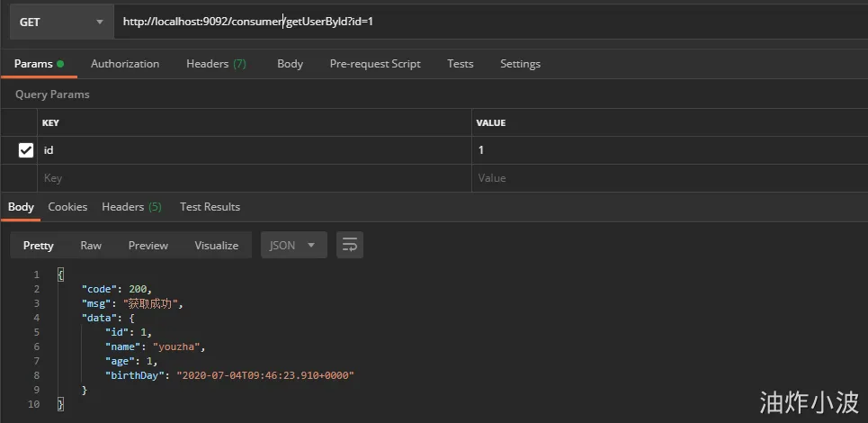Select the request Body tab
The height and width of the screenshot is (423, 868).
pyautogui.click(x=290, y=64)
